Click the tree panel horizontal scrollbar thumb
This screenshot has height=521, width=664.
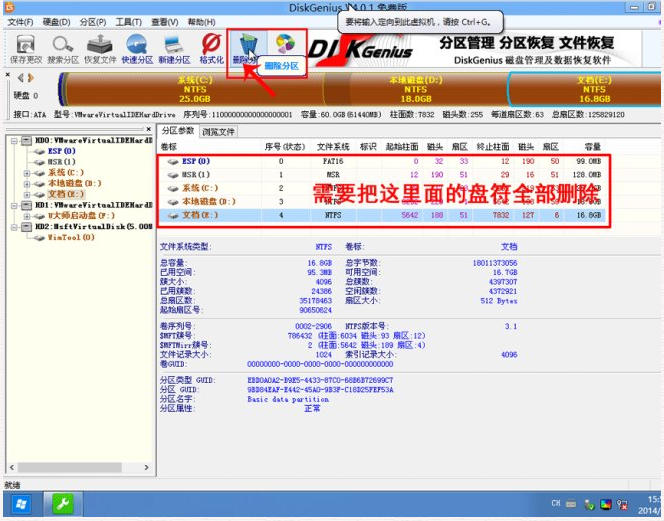coord(70,467)
